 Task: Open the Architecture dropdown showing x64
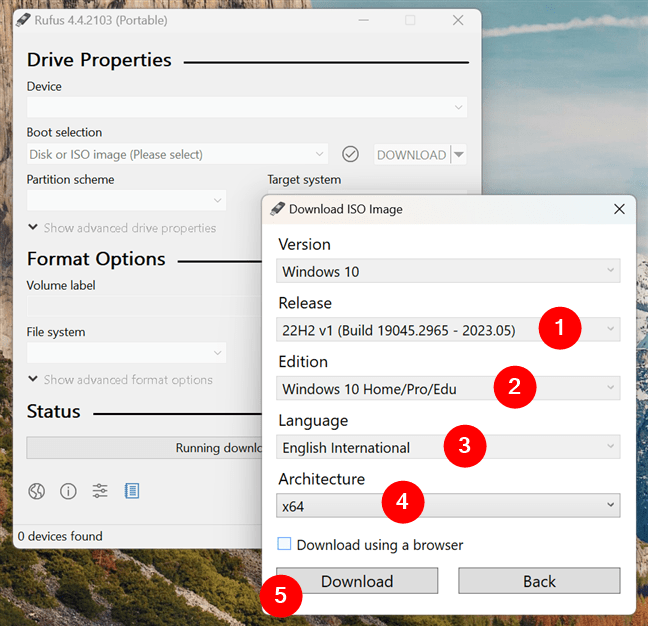click(448, 506)
